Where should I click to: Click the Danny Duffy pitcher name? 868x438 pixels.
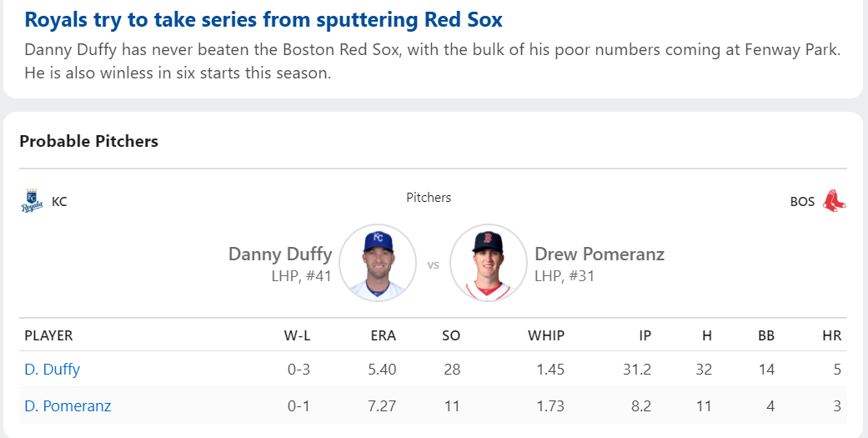[x=280, y=254]
